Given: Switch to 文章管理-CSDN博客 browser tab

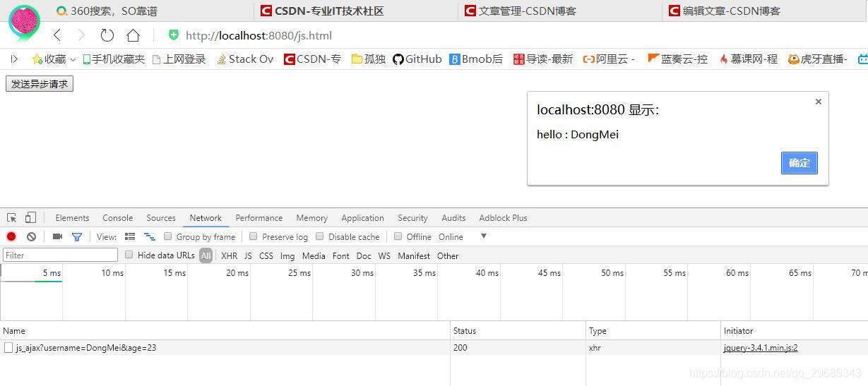Looking at the screenshot, I should 561,11.
